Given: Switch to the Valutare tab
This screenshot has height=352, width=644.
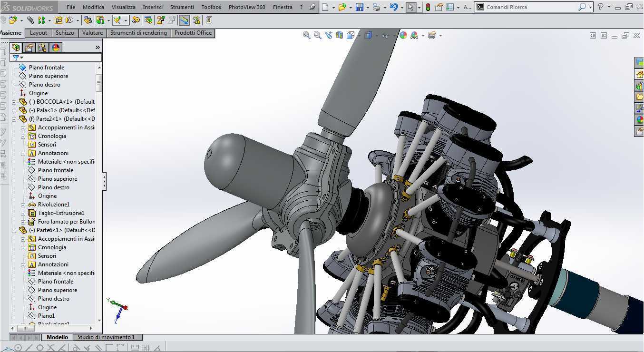Looking at the screenshot, I should [x=92, y=33].
